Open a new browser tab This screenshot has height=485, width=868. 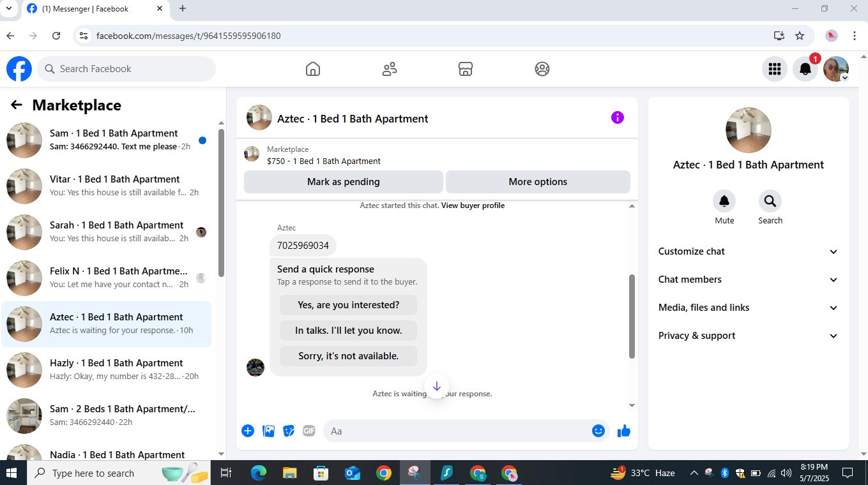pos(183,9)
